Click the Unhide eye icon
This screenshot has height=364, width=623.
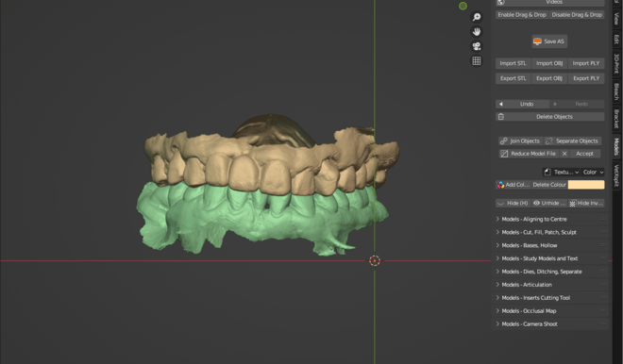[536, 203]
